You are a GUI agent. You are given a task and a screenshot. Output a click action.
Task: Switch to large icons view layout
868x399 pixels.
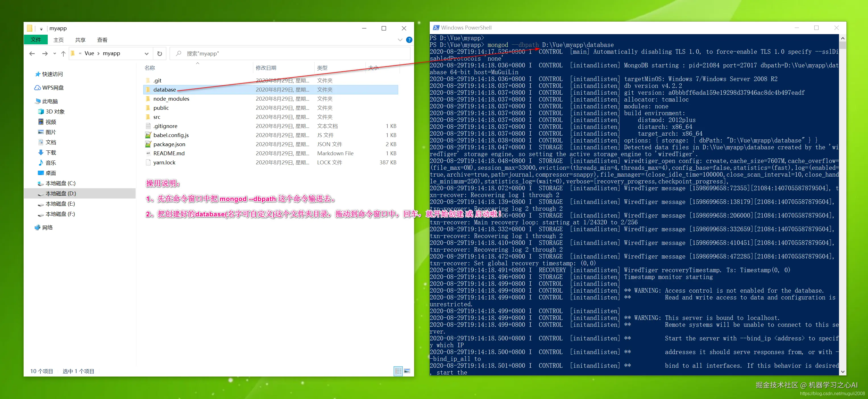[407, 371]
